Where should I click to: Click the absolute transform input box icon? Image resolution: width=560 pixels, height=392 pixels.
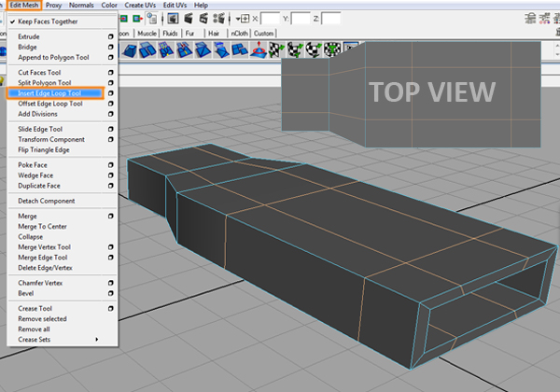tap(245, 19)
